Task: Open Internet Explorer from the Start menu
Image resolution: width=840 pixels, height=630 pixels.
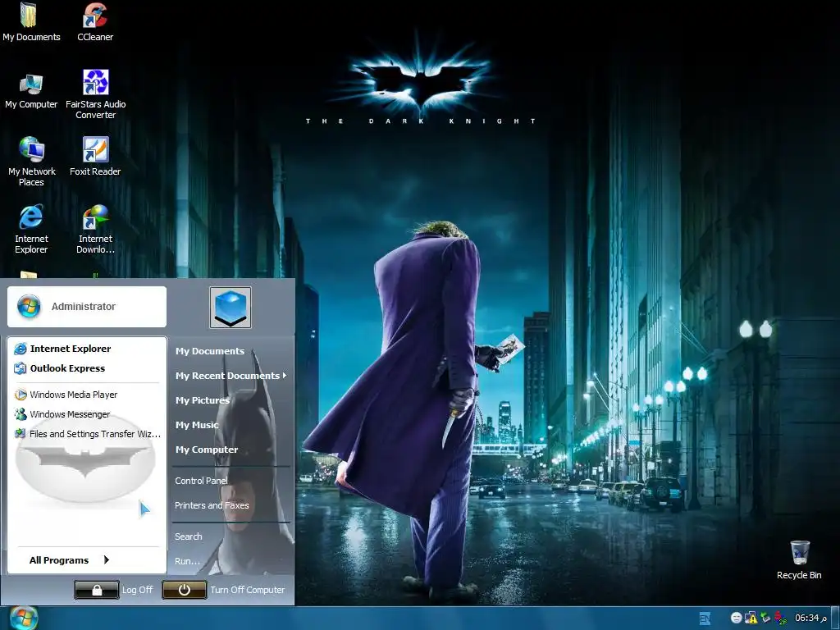Action: pyautogui.click(x=62, y=349)
